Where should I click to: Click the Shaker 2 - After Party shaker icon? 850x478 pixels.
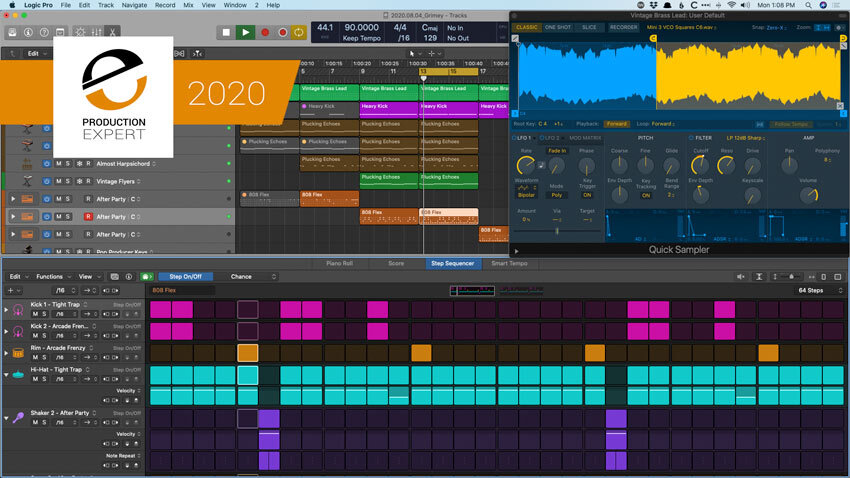18,418
